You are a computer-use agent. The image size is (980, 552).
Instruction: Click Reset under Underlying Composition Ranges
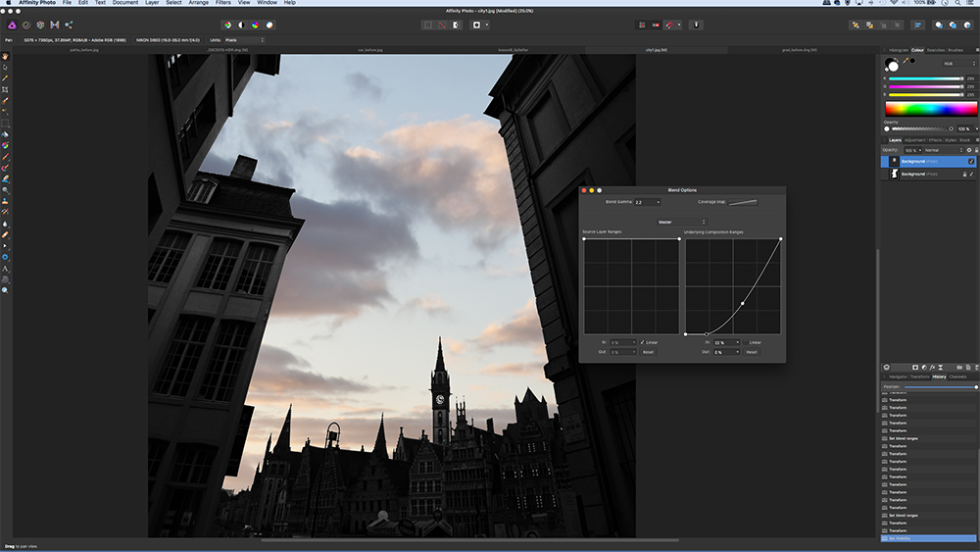click(x=752, y=352)
